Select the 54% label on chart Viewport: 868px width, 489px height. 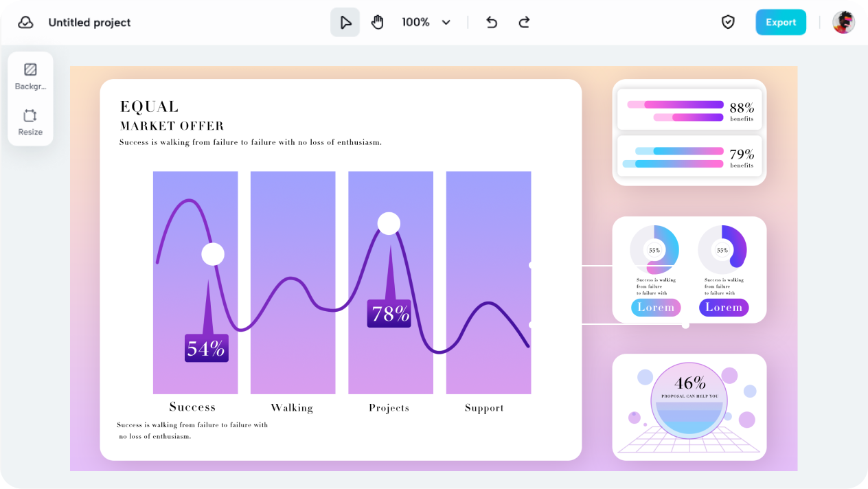pyautogui.click(x=206, y=348)
